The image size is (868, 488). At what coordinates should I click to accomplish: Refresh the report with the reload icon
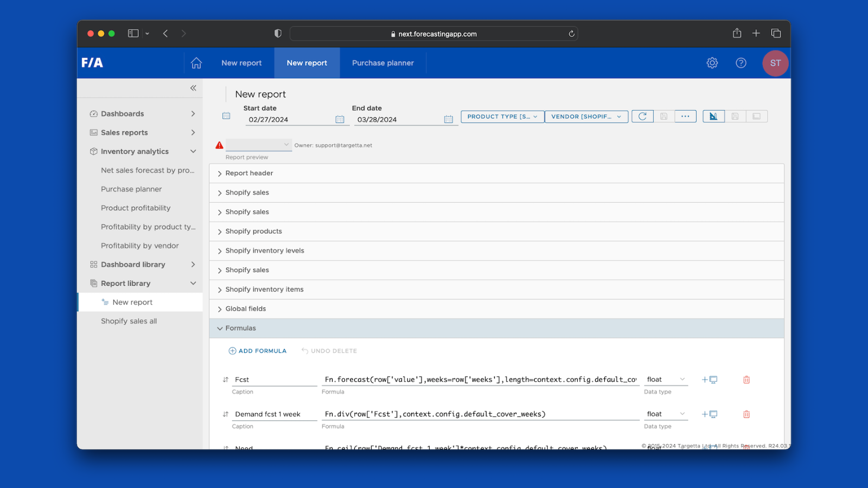tap(642, 117)
